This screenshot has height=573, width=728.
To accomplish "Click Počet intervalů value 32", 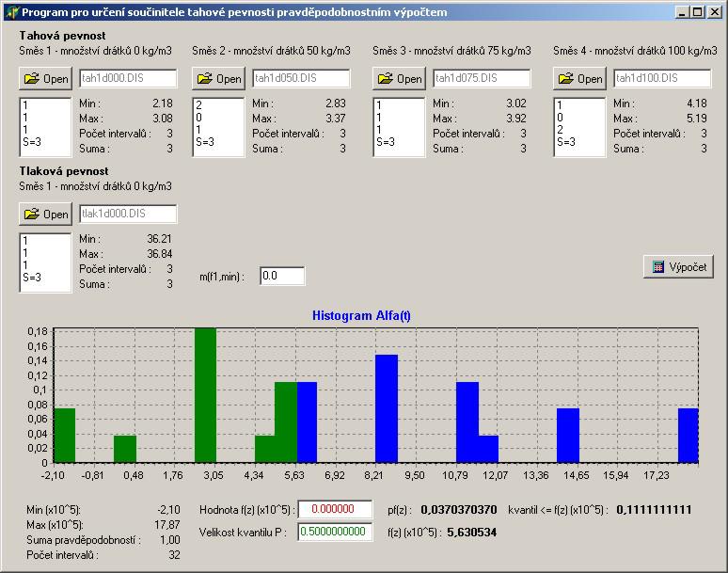I will [x=174, y=555].
